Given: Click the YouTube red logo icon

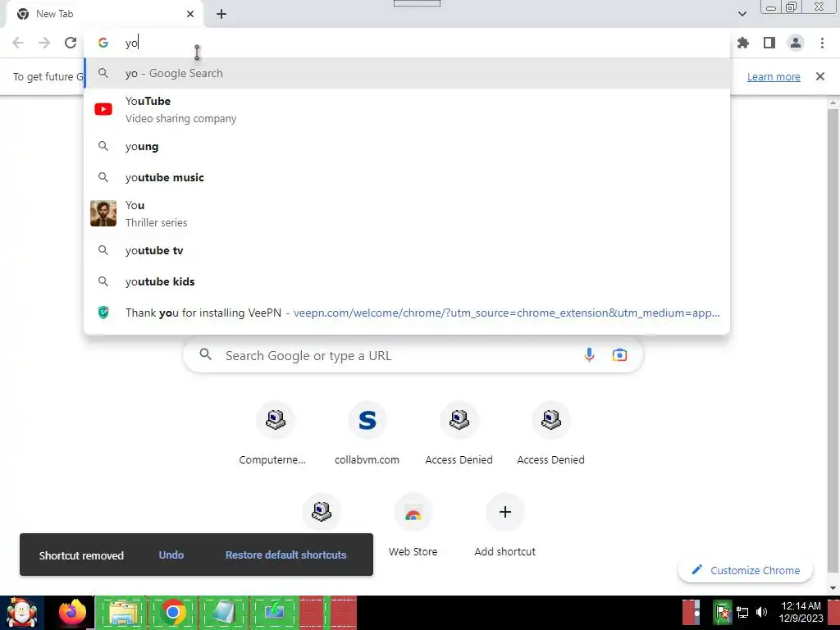Looking at the screenshot, I should click(103, 109).
